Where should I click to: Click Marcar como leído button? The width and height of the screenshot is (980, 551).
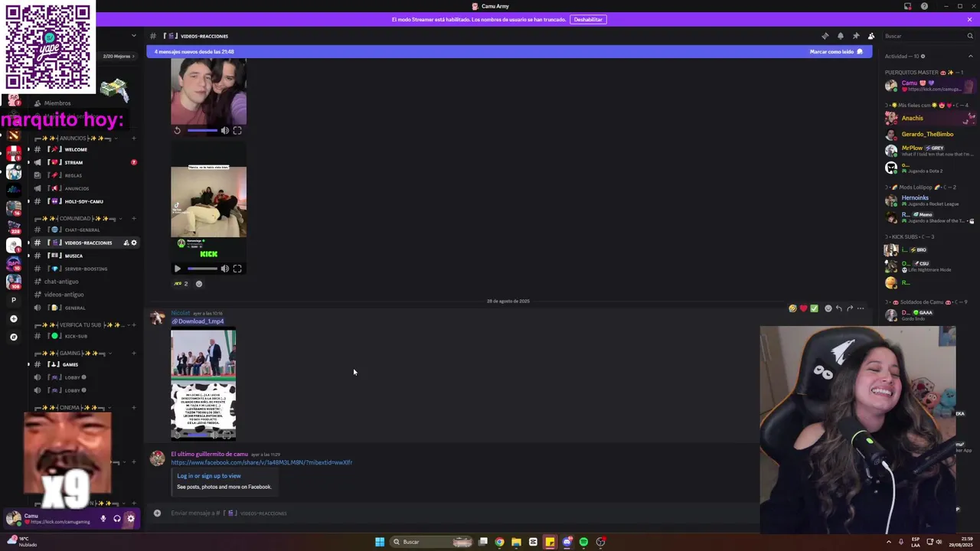836,52
